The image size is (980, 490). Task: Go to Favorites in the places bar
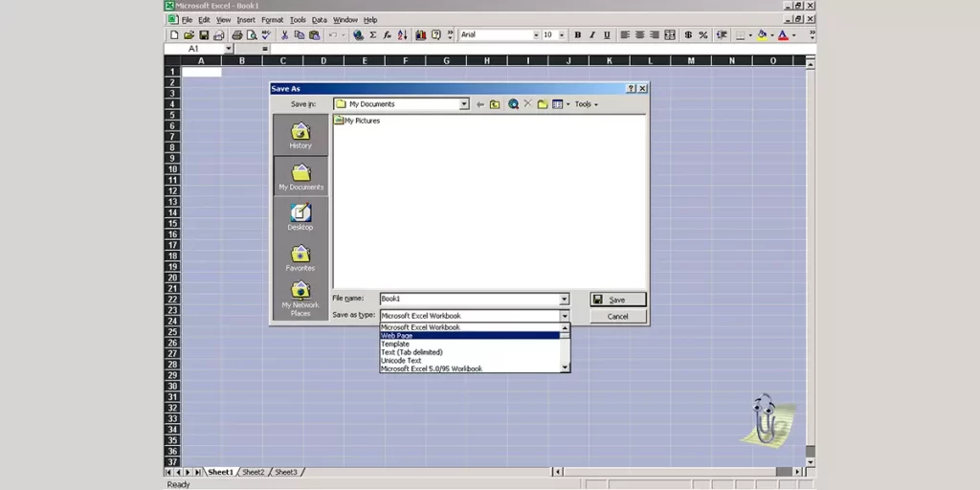tap(301, 257)
